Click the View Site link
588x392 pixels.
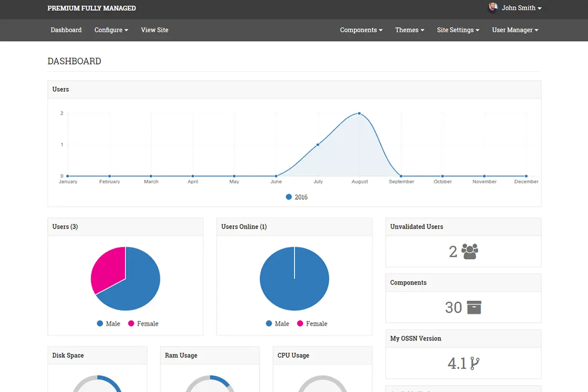tap(154, 30)
